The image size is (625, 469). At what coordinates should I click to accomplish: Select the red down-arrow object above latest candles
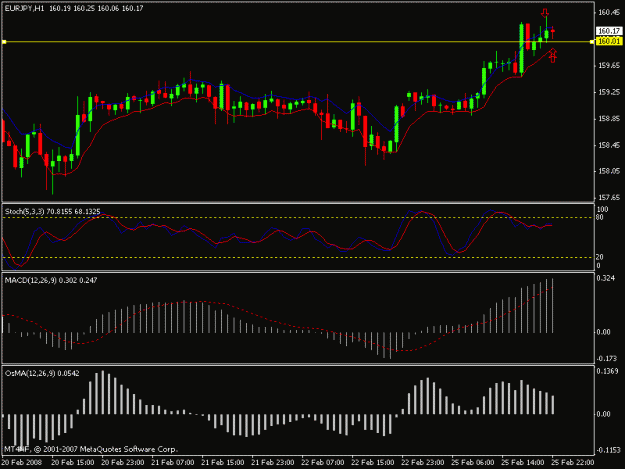click(x=545, y=13)
